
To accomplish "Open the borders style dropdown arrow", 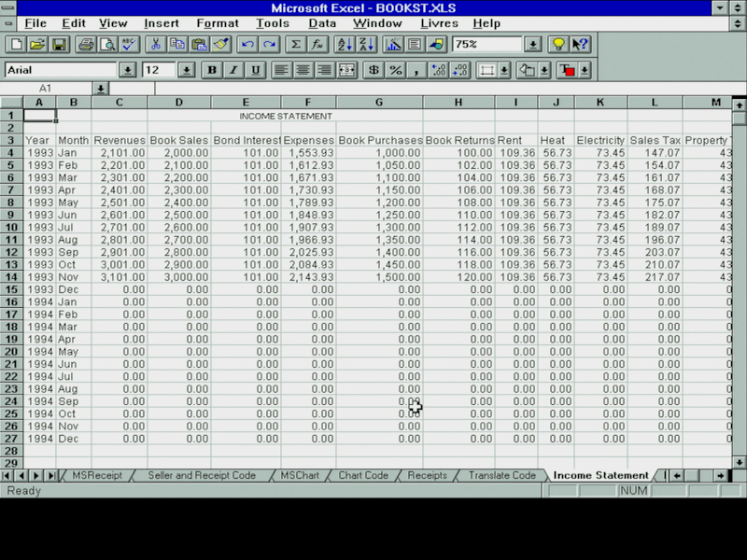I will (504, 70).
